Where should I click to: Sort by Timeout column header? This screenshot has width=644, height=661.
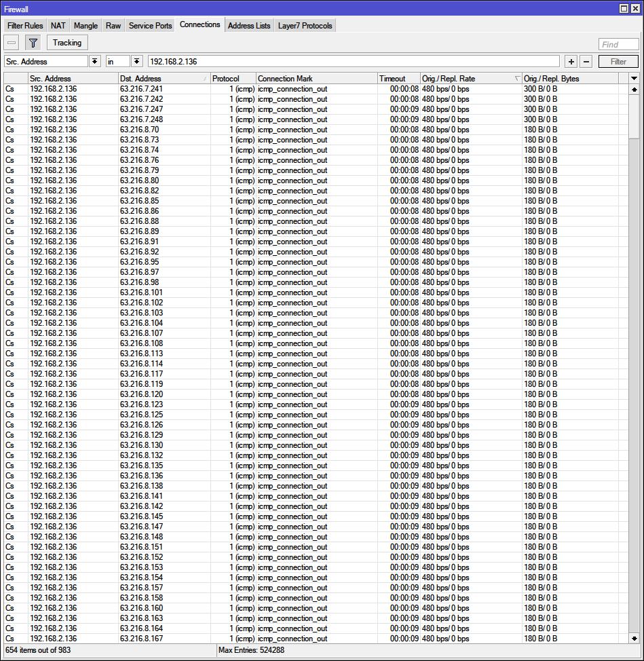(x=399, y=79)
